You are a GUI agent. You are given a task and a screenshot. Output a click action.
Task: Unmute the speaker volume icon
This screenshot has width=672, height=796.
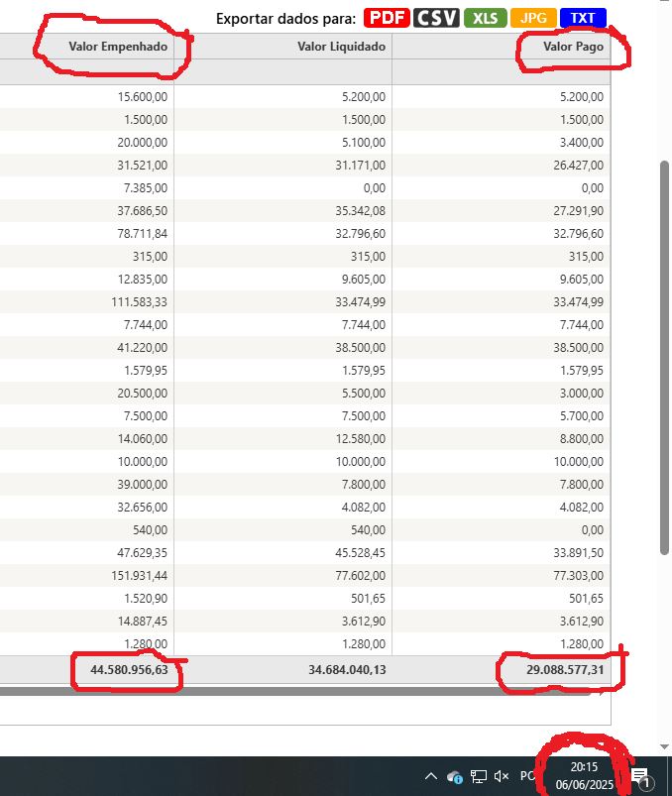pyautogui.click(x=502, y=777)
